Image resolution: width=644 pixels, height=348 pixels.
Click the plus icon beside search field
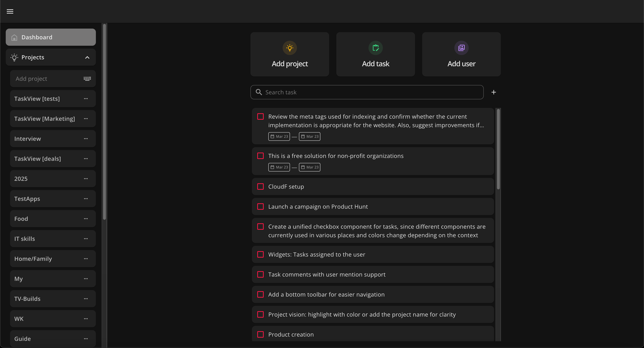[x=494, y=92]
